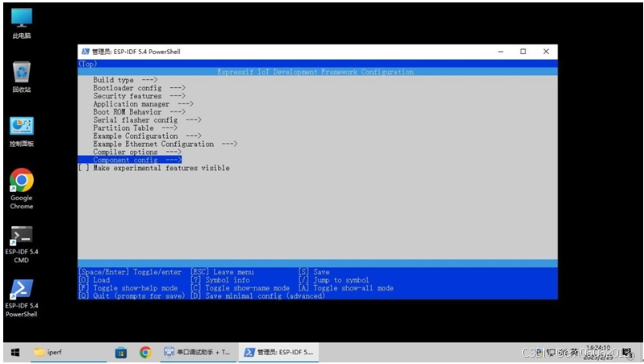The image size is (644, 364).
Task: Click the [C] Toggle show-name mode hint
Action: coord(240,288)
